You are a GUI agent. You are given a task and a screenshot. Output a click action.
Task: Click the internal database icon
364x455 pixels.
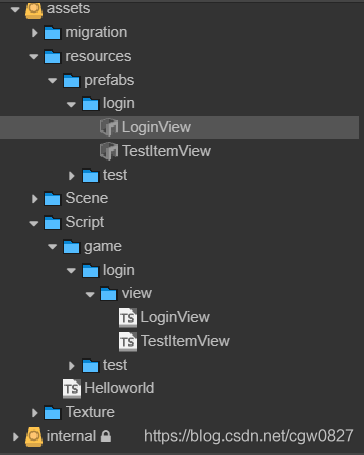(x=34, y=437)
